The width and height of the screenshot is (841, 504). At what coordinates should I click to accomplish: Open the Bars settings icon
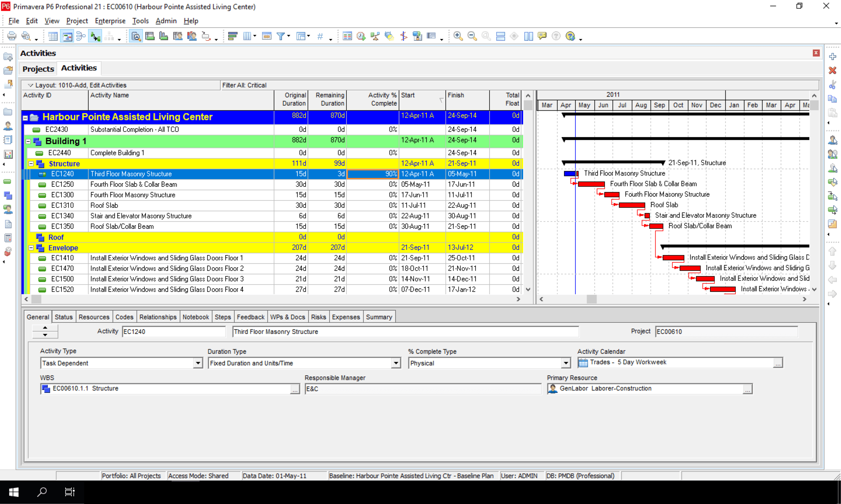click(x=232, y=36)
